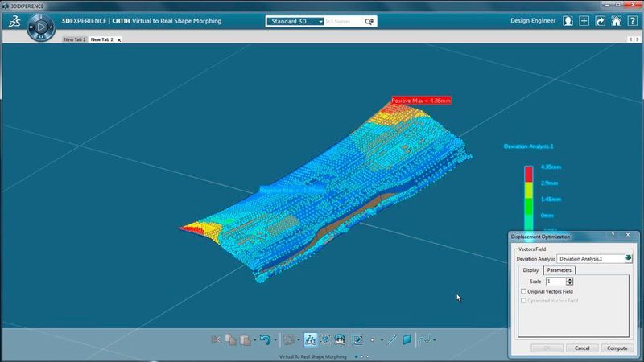The height and width of the screenshot is (362, 644).
Task: Switch to the Parameters tab
Action: click(x=559, y=270)
